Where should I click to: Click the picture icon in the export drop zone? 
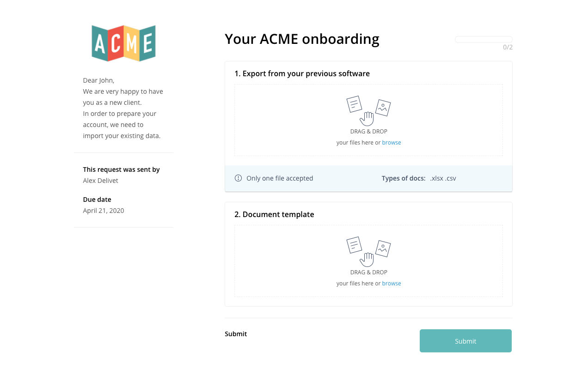383,108
